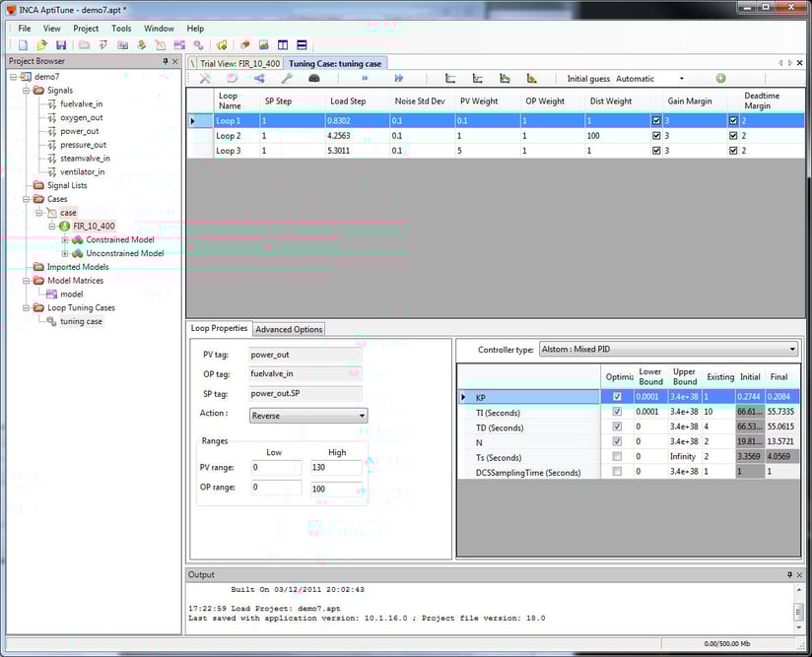Click the first chart plot icon on the toolbar

[449, 77]
